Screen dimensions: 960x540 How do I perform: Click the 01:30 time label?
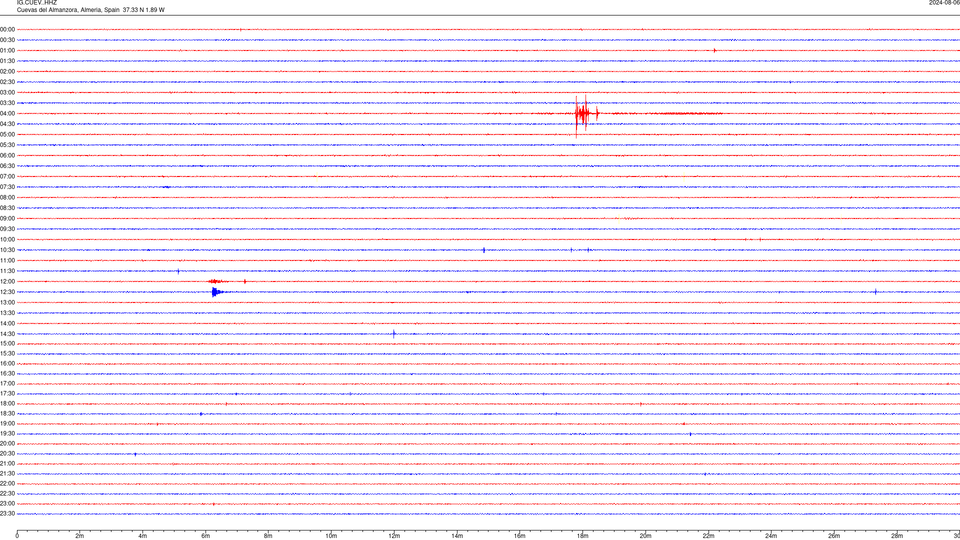(x=7, y=61)
